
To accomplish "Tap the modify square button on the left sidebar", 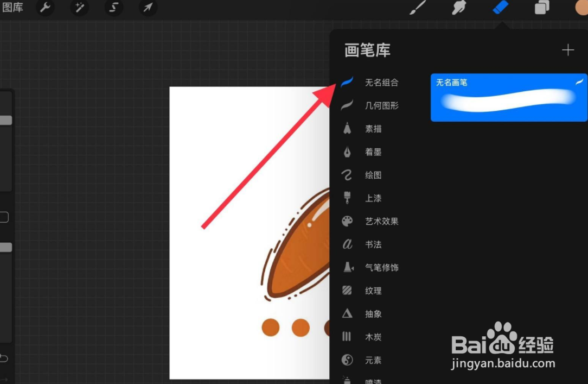I will coord(4,217).
